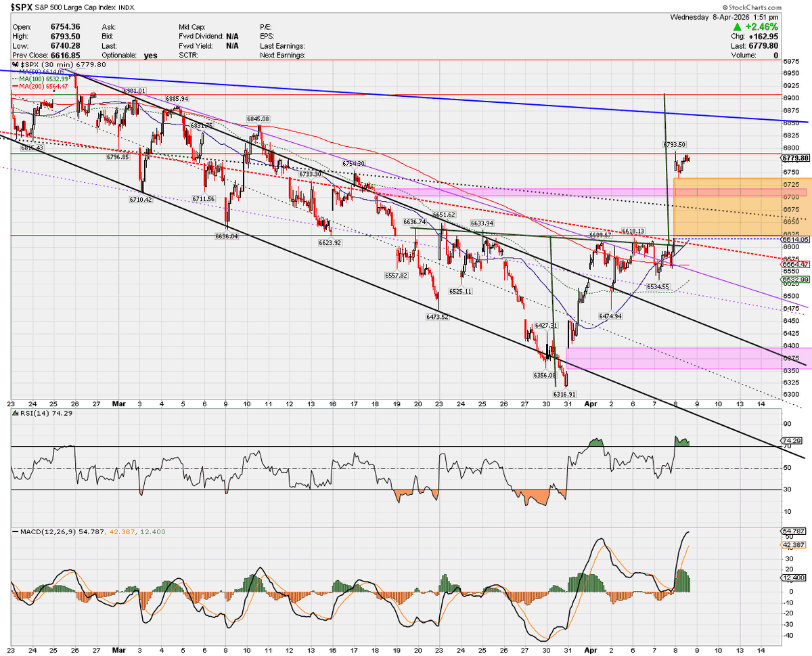Click the 6474.94 price label
The width and height of the screenshot is (812, 656).
click(610, 316)
